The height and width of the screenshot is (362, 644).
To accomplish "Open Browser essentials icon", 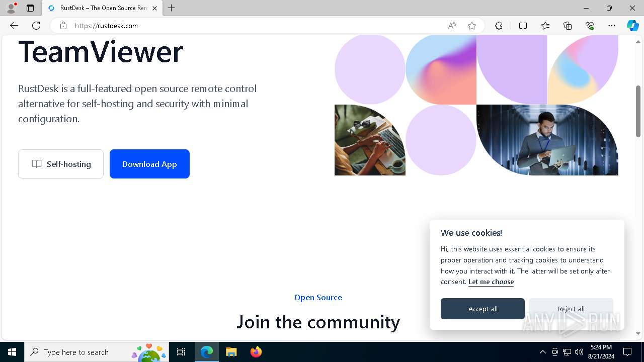I will (x=590, y=26).
